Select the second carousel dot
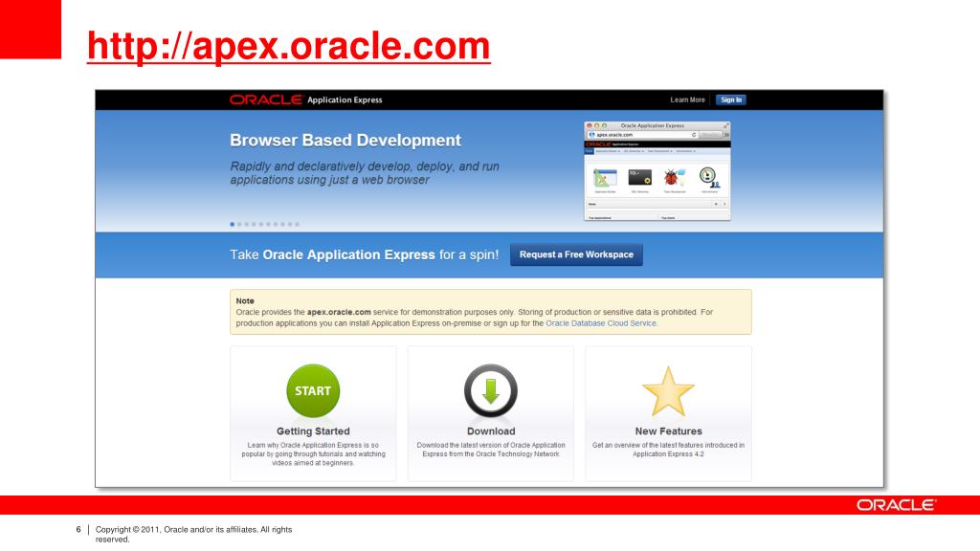The height and width of the screenshot is (551, 980). 239,224
